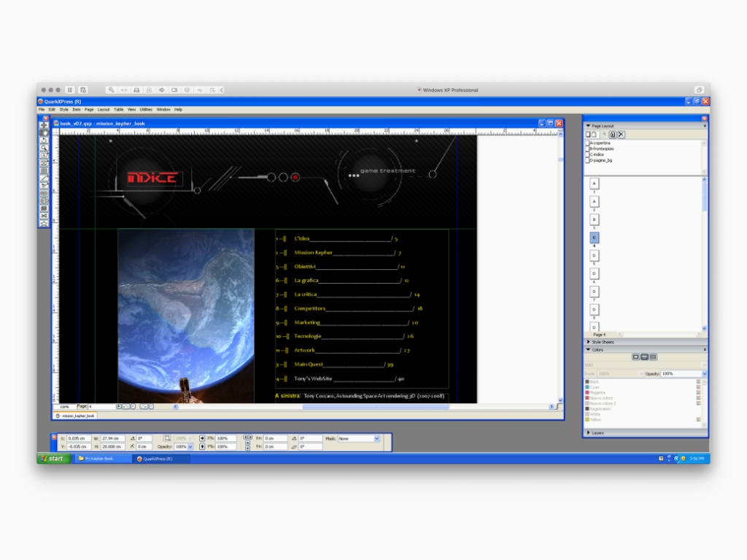Select the Starburst tool

coord(44,224)
